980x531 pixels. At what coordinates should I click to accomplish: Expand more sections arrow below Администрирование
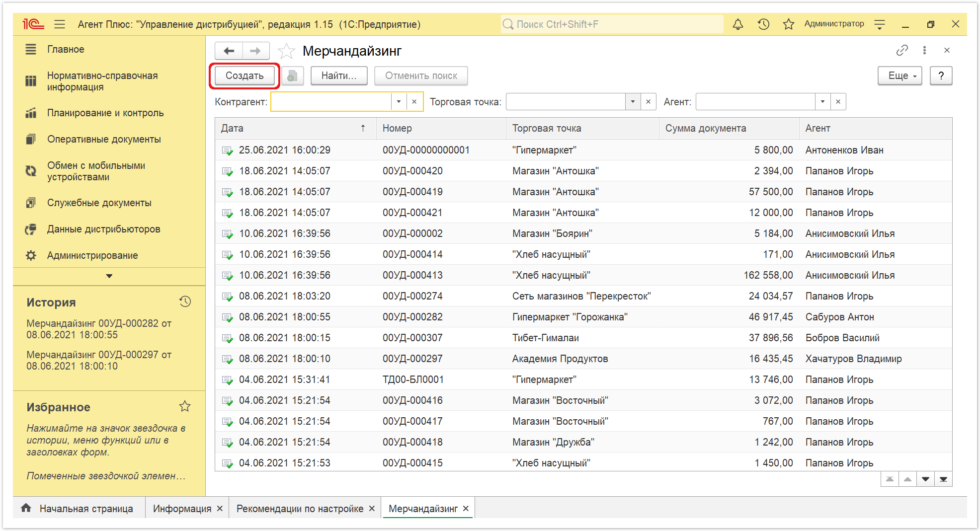click(x=109, y=276)
